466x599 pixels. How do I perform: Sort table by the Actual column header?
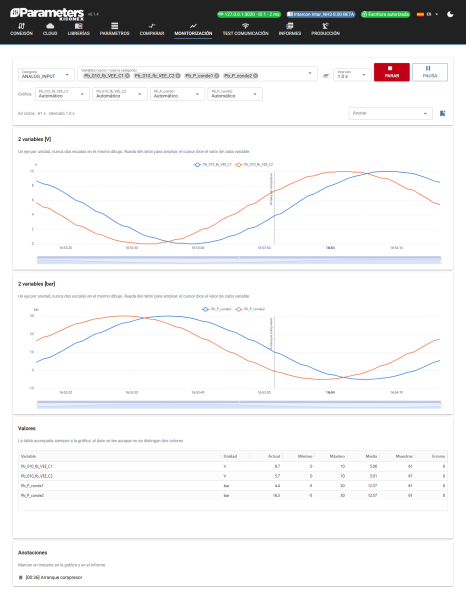point(274,456)
